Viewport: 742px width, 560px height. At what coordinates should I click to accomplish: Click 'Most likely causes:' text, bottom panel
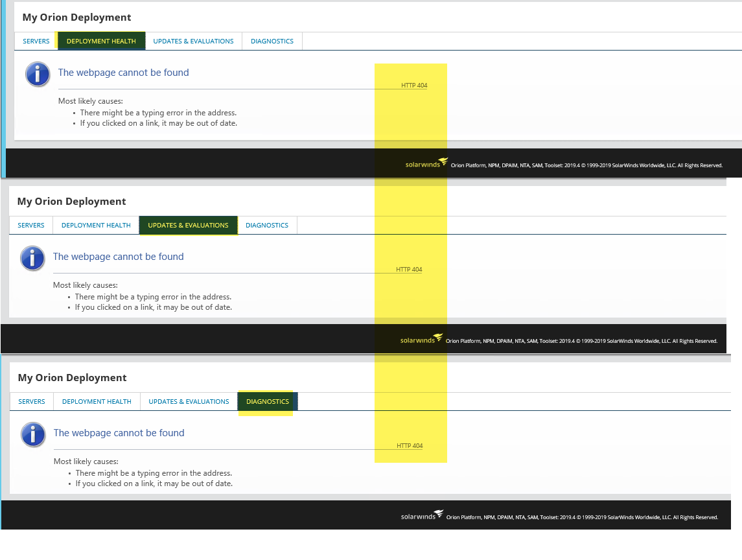pos(86,461)
